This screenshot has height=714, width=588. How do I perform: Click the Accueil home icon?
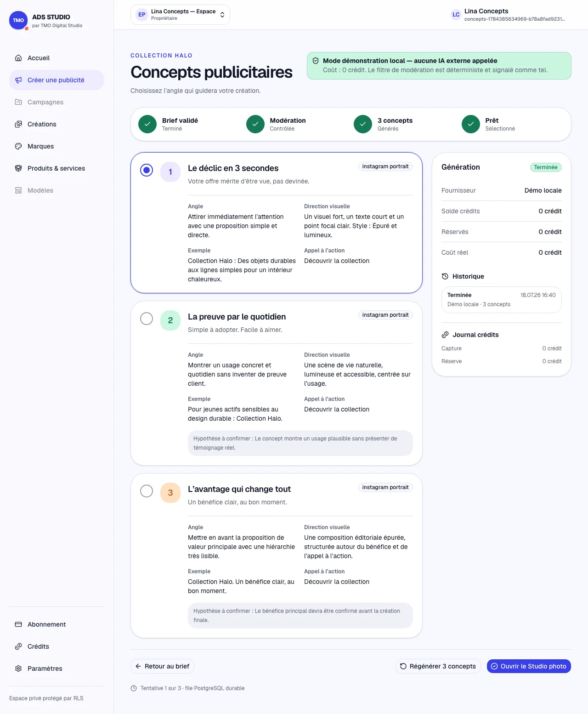[18, 58]
